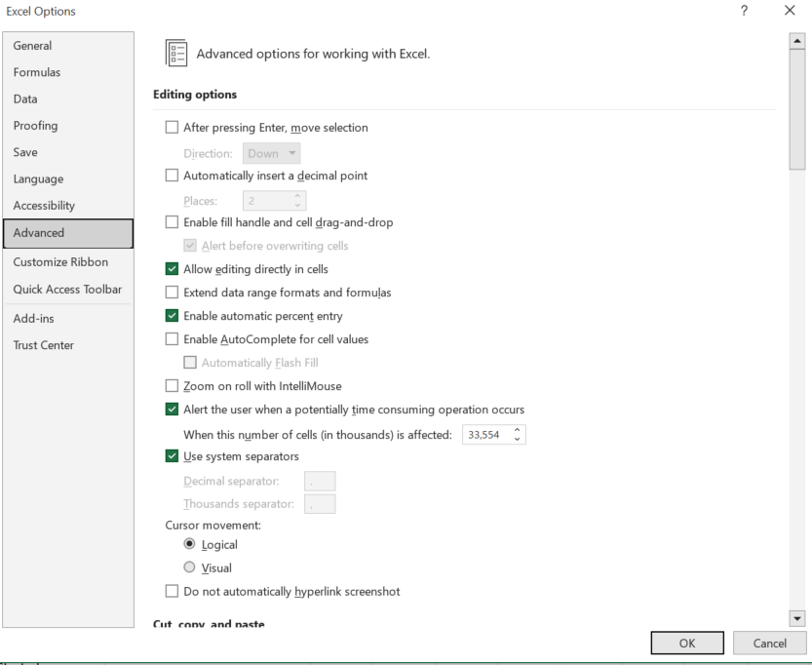Screen dimensions: 812x665
Task: Enable "After pressing Enter, move selection"
Action: 172,128
